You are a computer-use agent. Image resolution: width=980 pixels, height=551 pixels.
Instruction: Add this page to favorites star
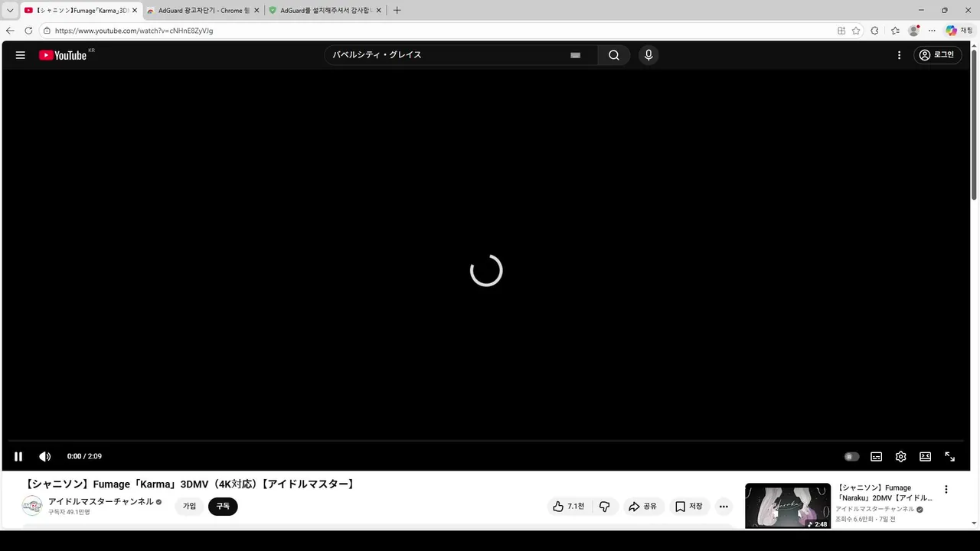click(x=856, y=31)
